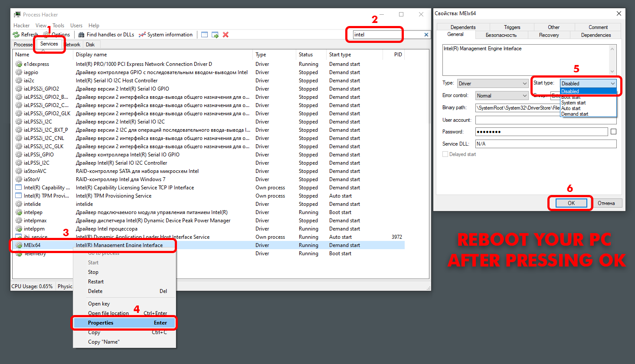
Task: Confirm the properties dialog with OK
Action: [571, 203]
